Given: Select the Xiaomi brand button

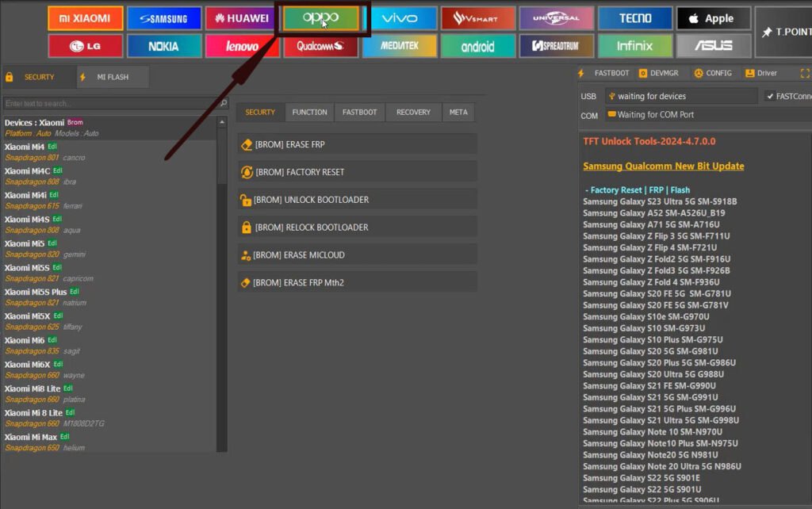Looking at the screenshot, I should coord(86,19).
